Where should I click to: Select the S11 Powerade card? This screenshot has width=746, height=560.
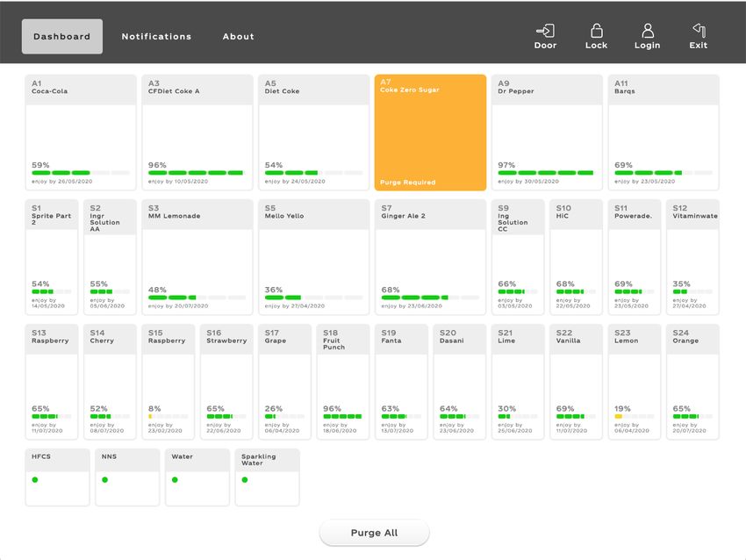635,257
